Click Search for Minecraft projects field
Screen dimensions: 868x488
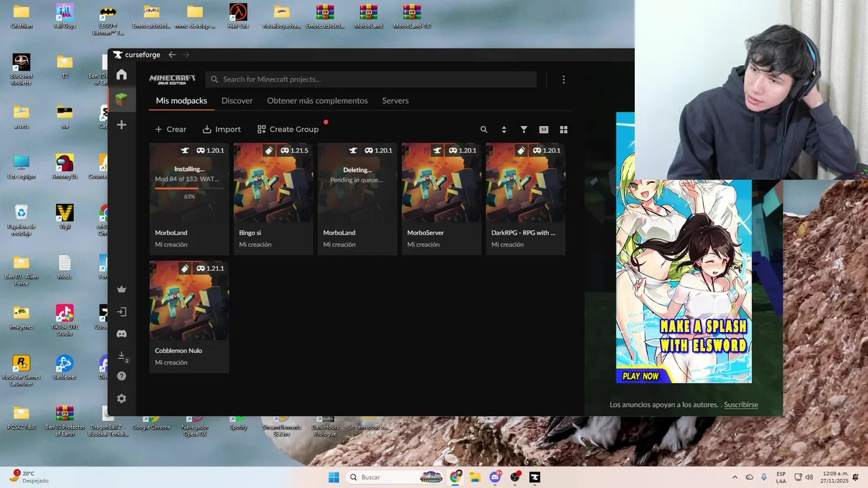[371, 79]
